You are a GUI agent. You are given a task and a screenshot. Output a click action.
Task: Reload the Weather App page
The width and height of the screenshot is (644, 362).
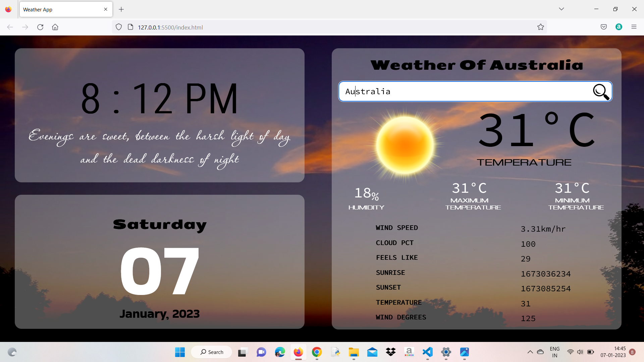[x=40, y=27]
